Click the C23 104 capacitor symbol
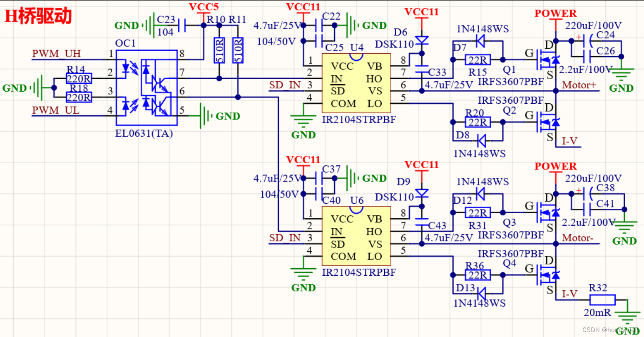The height and width of the screenshot is (337, 644). point(182,25)
